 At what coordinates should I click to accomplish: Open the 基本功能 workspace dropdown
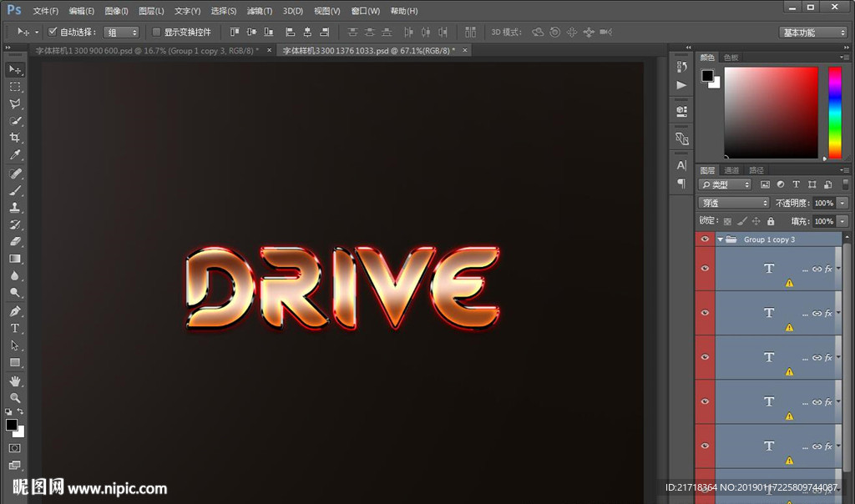click(813, 33)
